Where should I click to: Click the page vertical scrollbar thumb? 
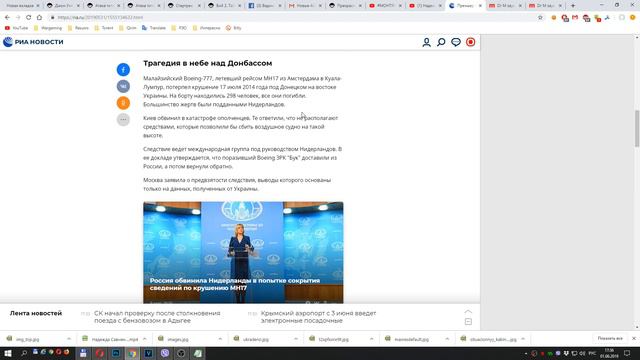[x=637, y=128]
